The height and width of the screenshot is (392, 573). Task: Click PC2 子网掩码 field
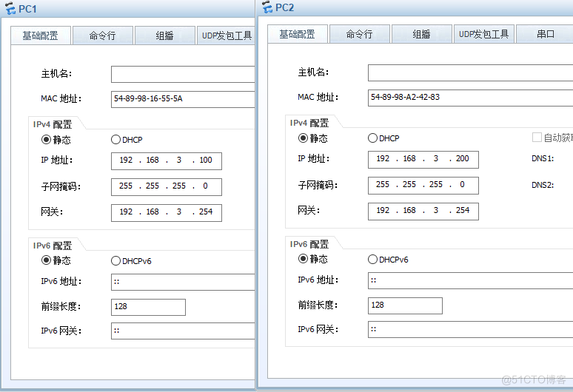pos(423,186)
